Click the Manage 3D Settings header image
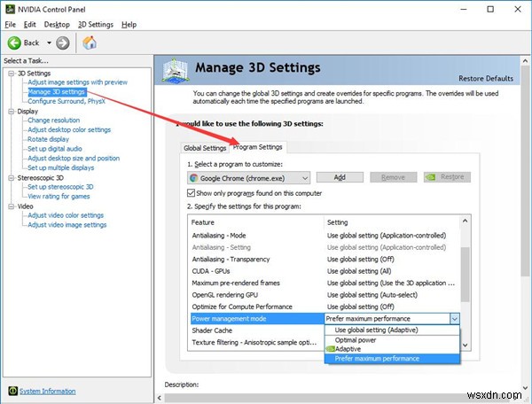 tap(175, 70)
